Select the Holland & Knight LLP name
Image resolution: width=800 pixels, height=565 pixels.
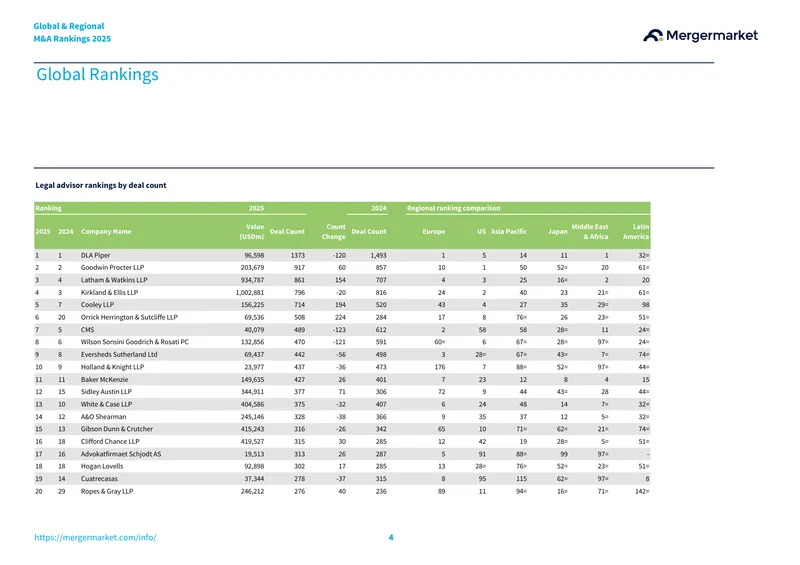[x=112, y=367]
